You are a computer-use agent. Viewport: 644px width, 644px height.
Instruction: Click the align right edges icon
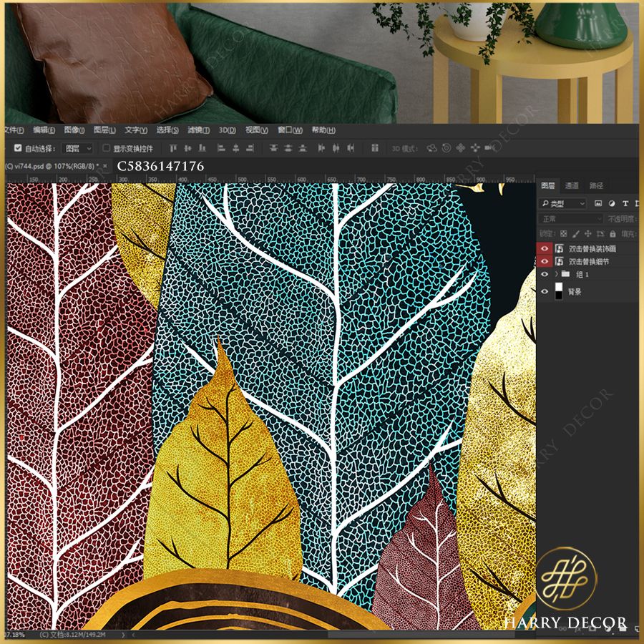coord(250,148)
